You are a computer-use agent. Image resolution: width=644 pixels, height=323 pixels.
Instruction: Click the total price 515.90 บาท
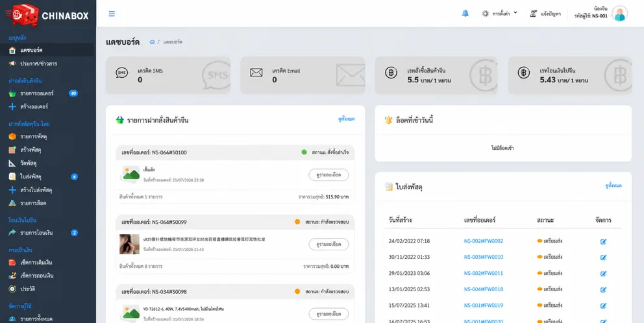coord(337,197)
